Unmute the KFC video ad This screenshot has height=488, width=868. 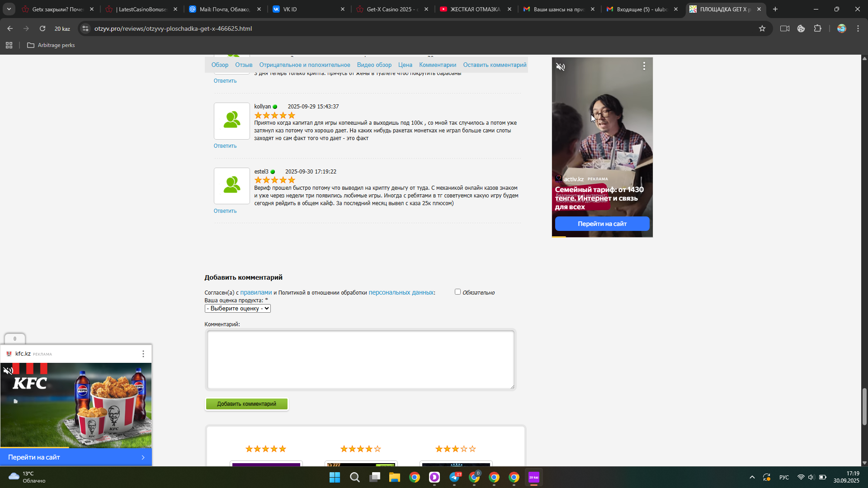[x=8, y=371]
